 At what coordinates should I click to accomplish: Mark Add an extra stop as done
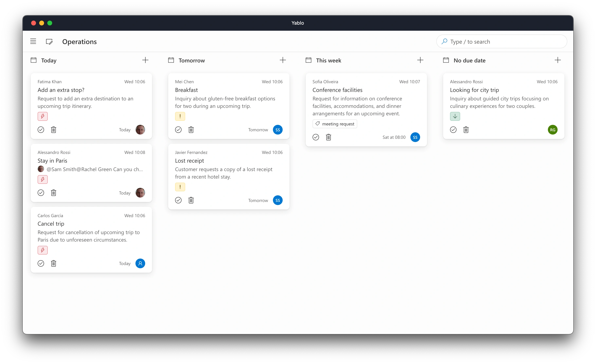click(x=41, y=130)
